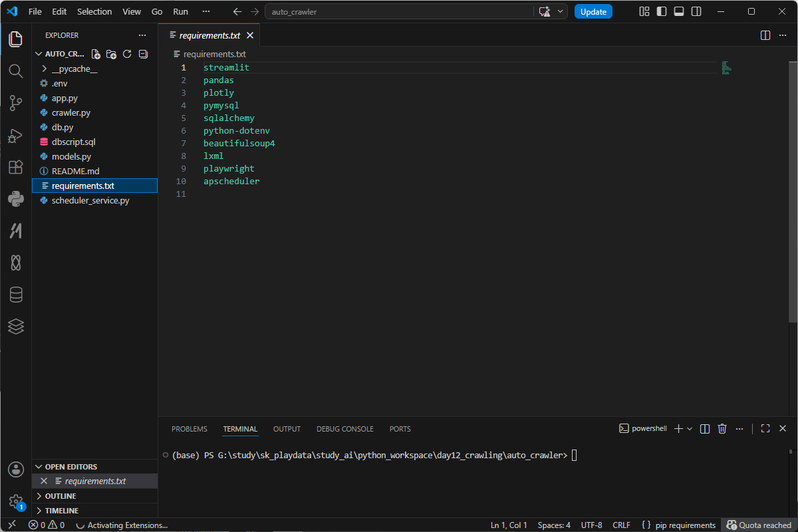Open editor more actions menu

coord(783,35)
